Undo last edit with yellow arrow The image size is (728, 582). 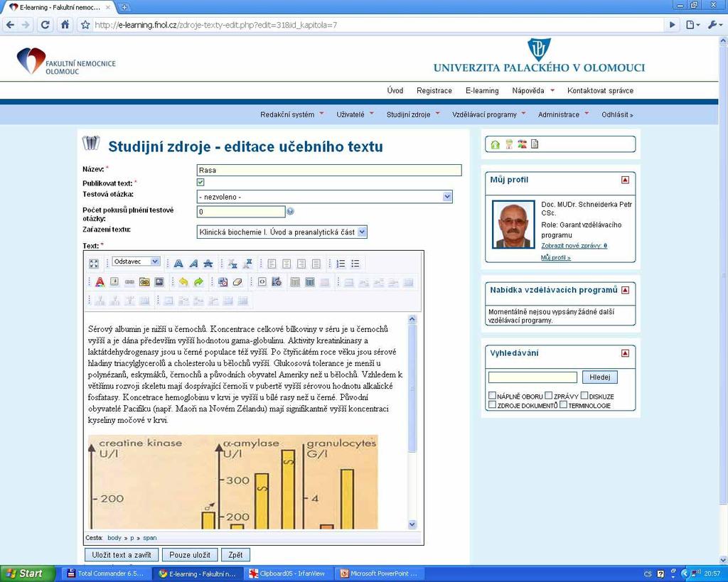pyautogui.click(x=183, y=281)
